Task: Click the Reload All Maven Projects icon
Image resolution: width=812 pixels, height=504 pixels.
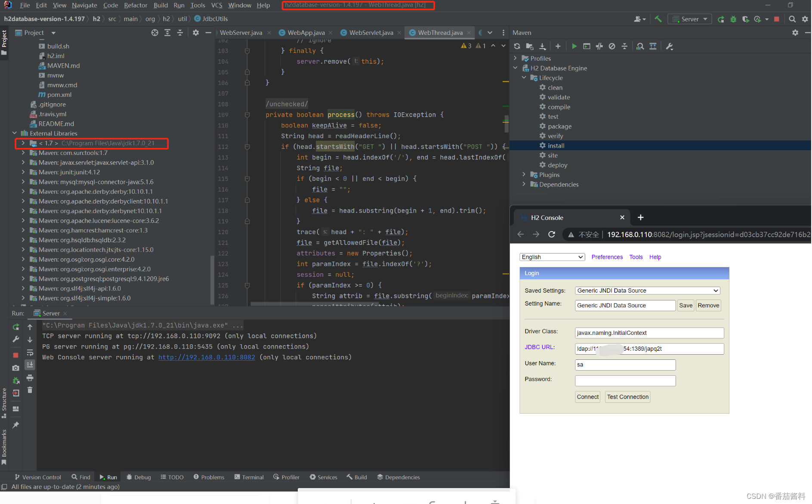Action: 517,46
